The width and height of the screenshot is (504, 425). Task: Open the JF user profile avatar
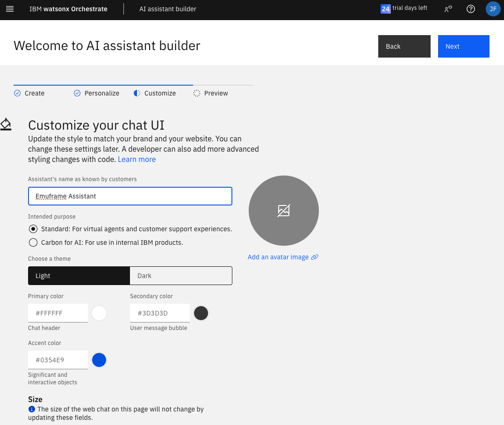493,9
